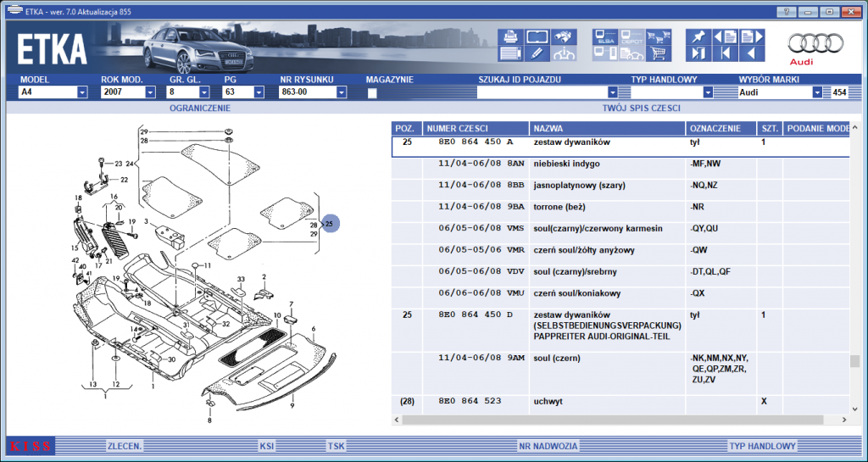This screenshot has width=868, height=462.
Task: Select the 'jasnoplatynowy (szary)' row
Action: (x=620, y=190)
